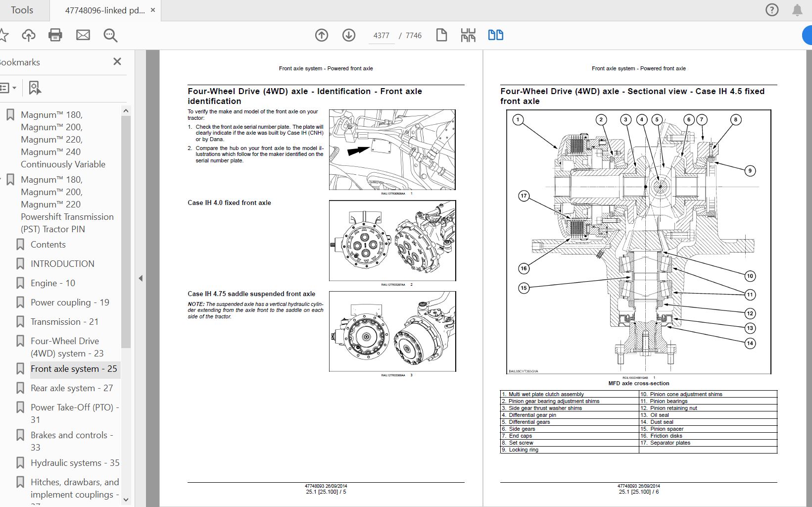Upload file with cloud icon
This screenshot has height=507, width=812.
29,35
